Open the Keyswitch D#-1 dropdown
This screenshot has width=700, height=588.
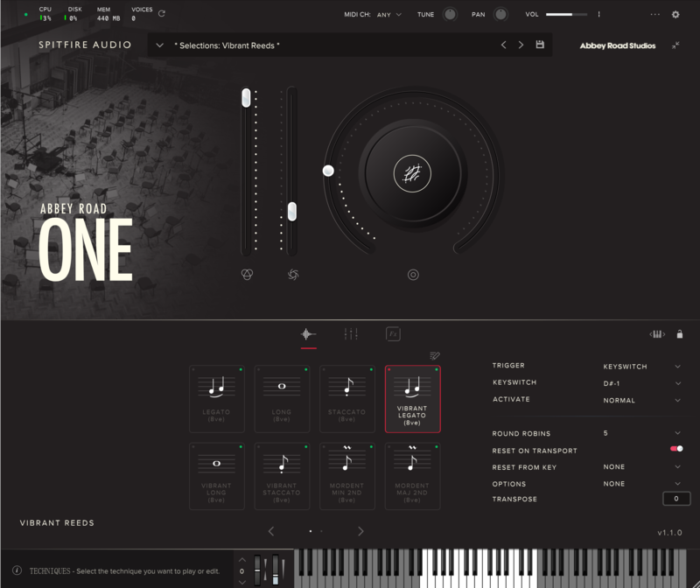641,383
